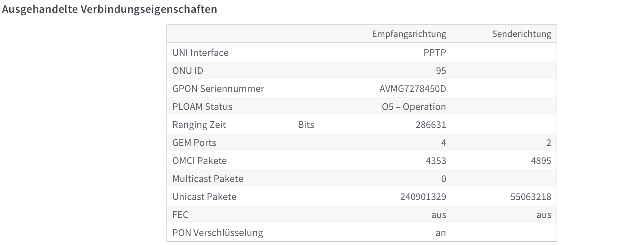Select the Senderichtung column header
This screenshot has width=644, height=245.
(522, 34)
